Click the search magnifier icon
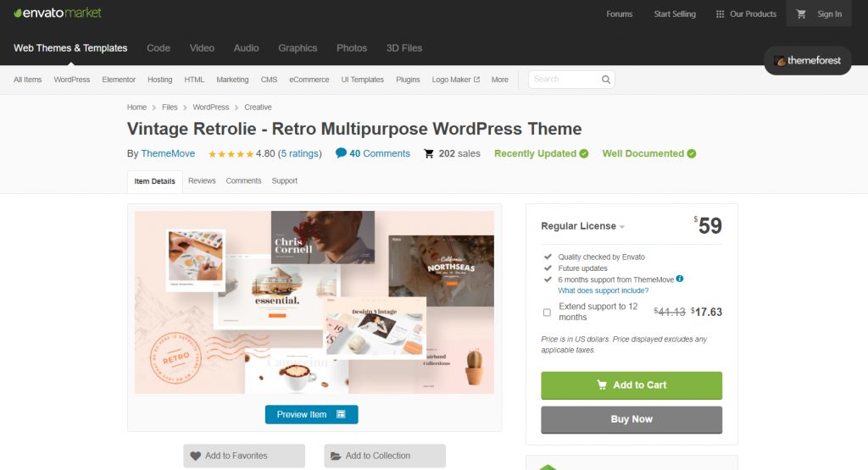Viewport: 868px width, 470px height. (x=605, y=79)
